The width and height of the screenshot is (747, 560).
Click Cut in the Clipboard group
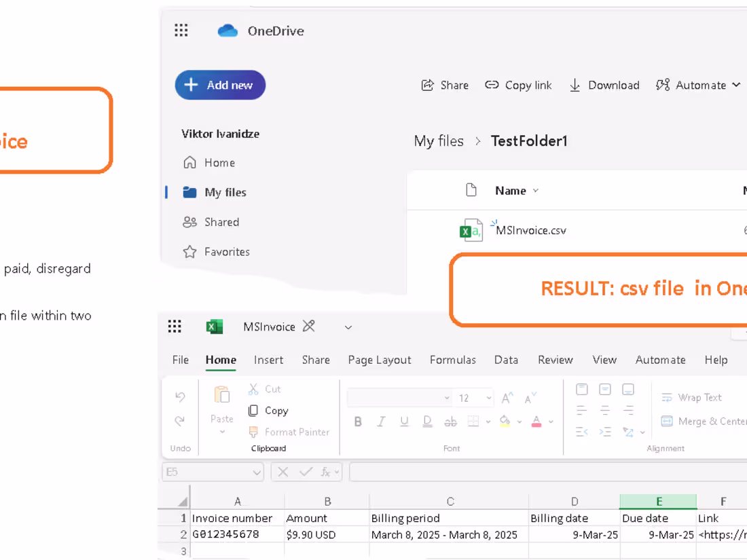(x=265, y=389)
